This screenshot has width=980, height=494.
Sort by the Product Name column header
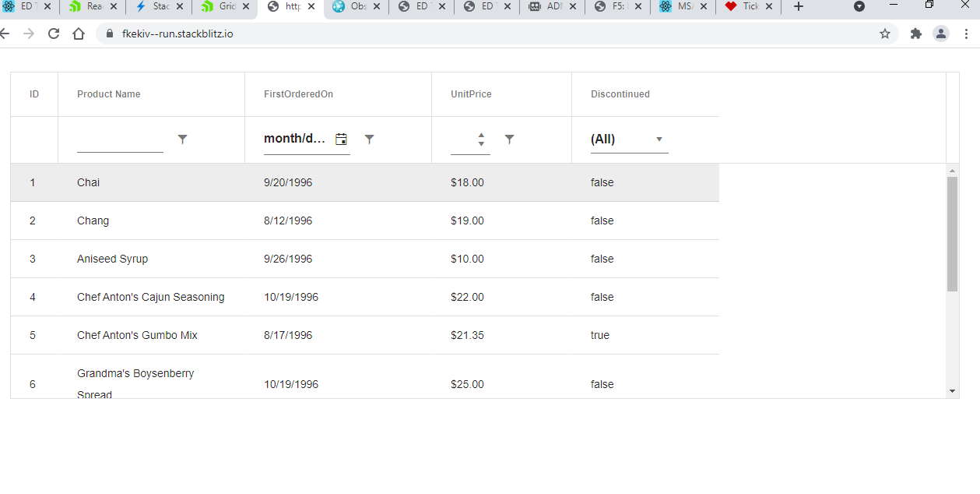(109, 94)
